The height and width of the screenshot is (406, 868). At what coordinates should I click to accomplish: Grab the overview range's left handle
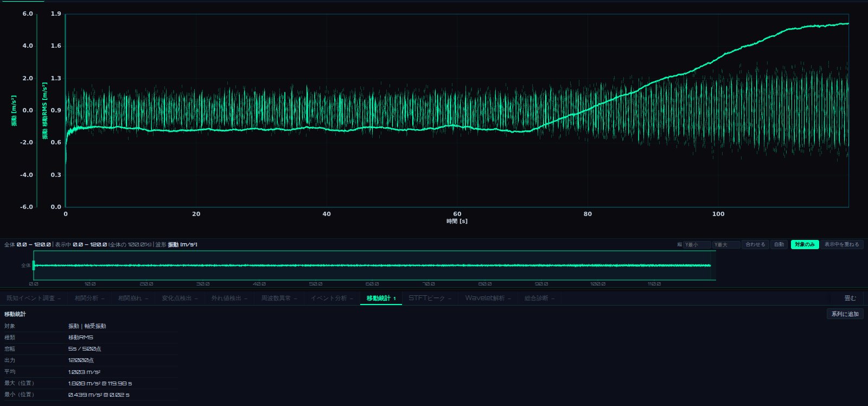point(34,265)
